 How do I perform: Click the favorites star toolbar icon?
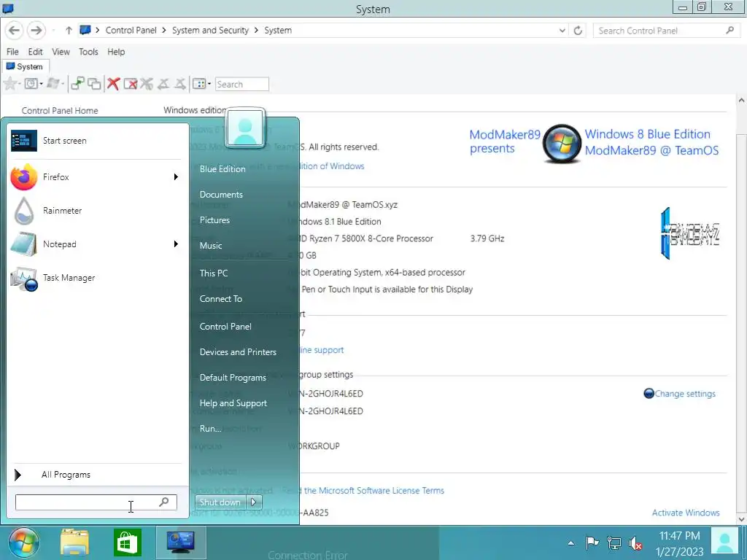coord(9,84)
